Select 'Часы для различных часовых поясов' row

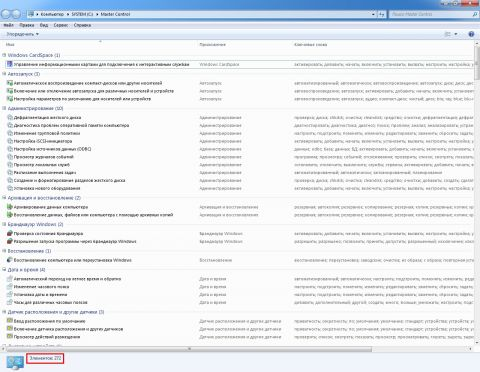point(240,302)
